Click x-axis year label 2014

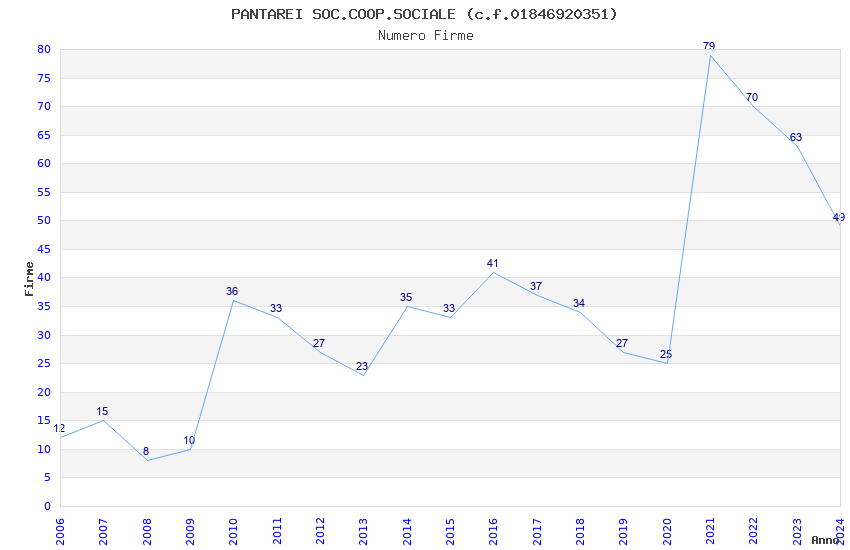click(407, 532)
